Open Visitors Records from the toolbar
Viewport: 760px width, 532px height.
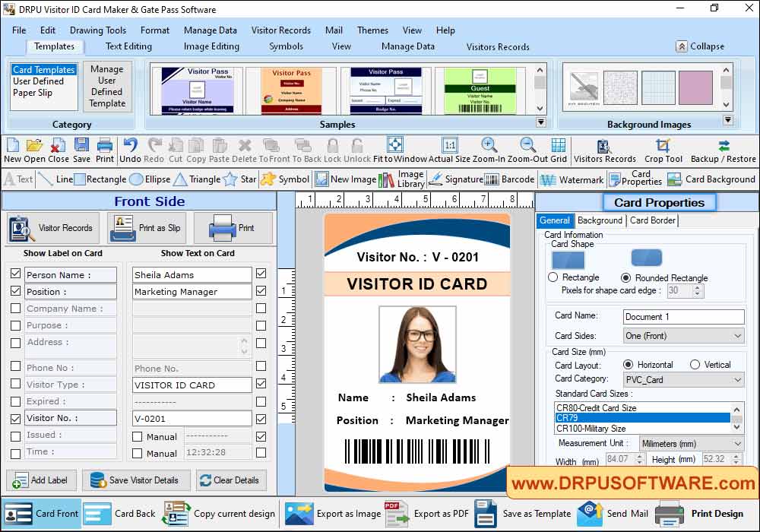pos(604,151)
